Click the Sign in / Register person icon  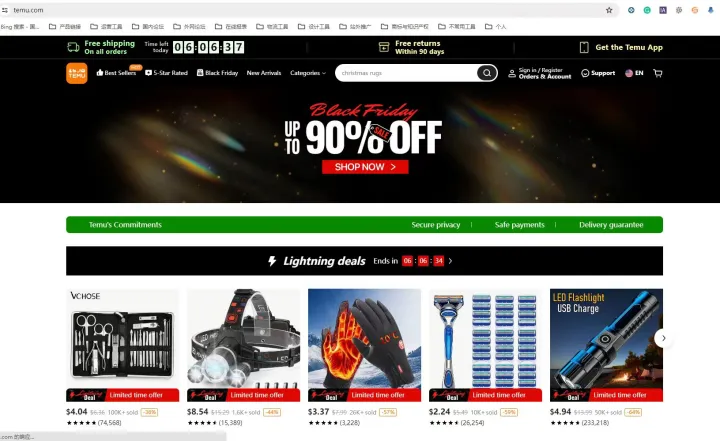coord(512,73)
